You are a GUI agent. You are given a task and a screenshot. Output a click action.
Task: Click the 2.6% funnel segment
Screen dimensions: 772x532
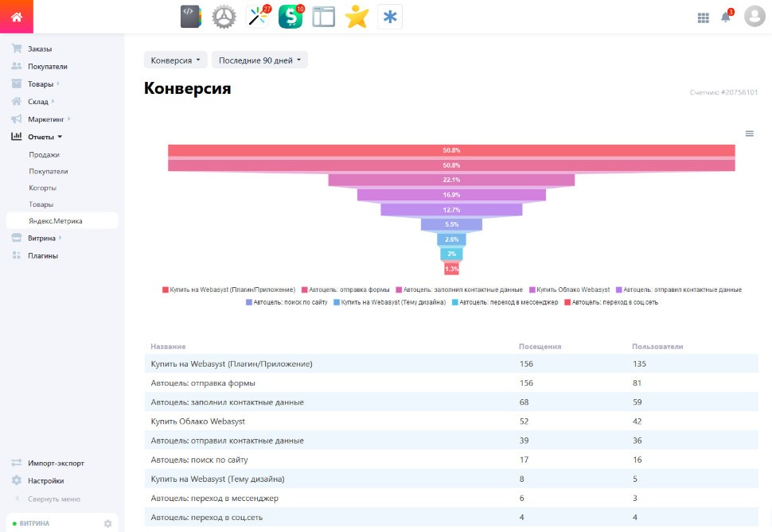click(x=451, y=239)
